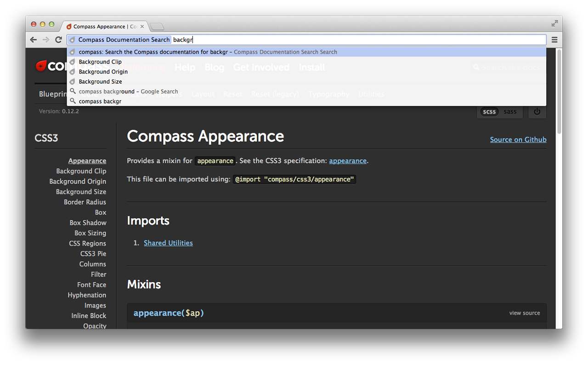Open Hyphenation in the sidebar
This screenshot has width=588, height=368.
[87, 295]
